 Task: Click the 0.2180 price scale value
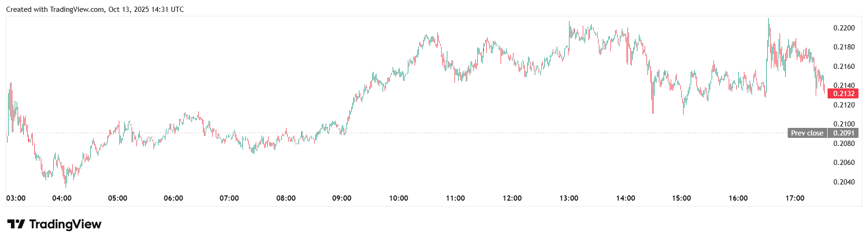point(844,47)
